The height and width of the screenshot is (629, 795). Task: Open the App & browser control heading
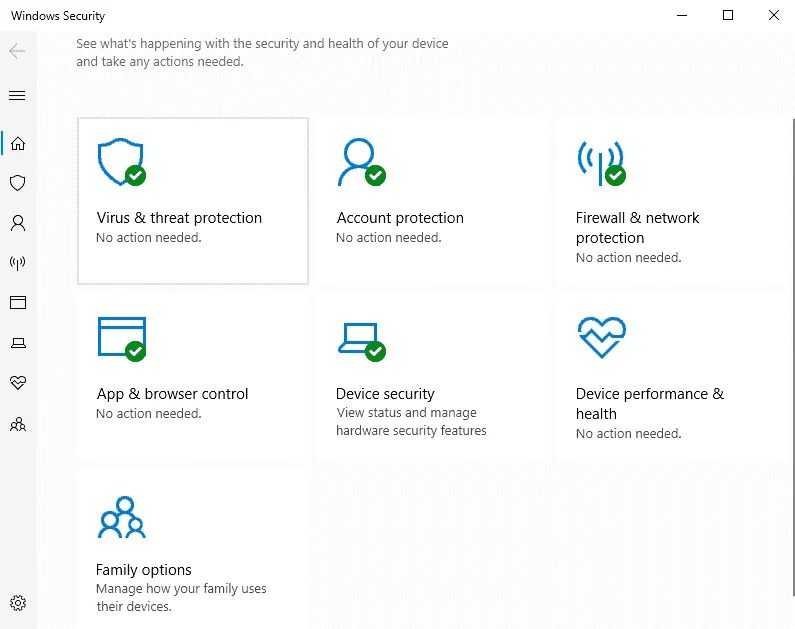[172, 394]
